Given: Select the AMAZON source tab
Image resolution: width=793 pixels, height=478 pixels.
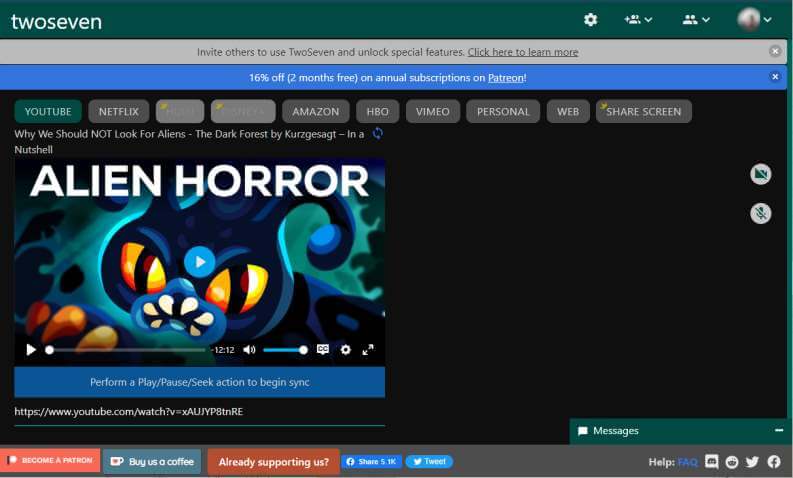Looking at the screenshot, I should (316, 111).
